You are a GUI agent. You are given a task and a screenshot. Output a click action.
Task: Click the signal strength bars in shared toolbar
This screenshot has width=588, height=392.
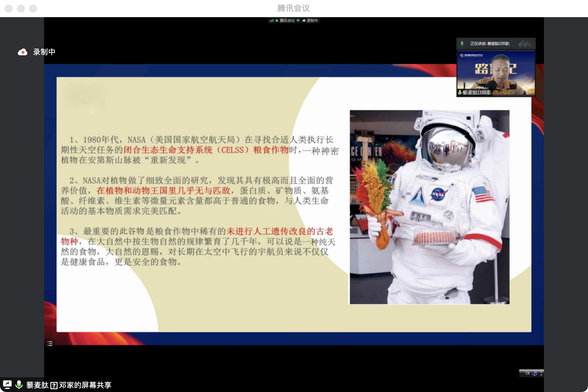click(x=271, y=21)
